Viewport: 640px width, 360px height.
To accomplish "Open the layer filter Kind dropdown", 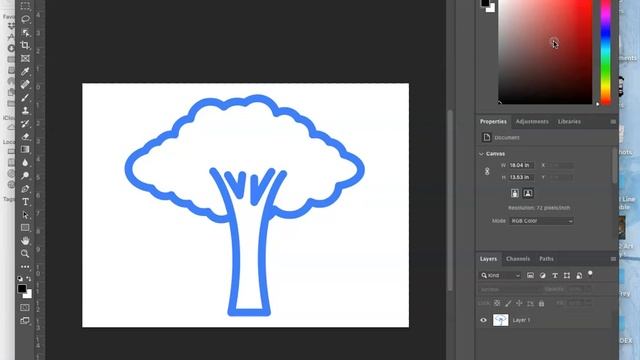I will 500,276.
